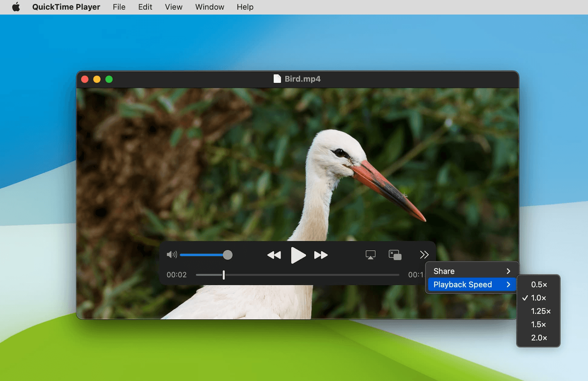Click the timeline scrubber playhead
The image size is (588, 381).
click(223, 275)
